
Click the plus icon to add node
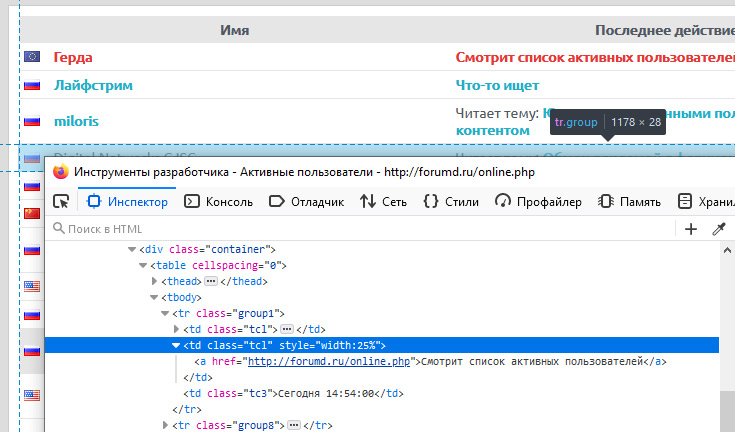point(690,229)
